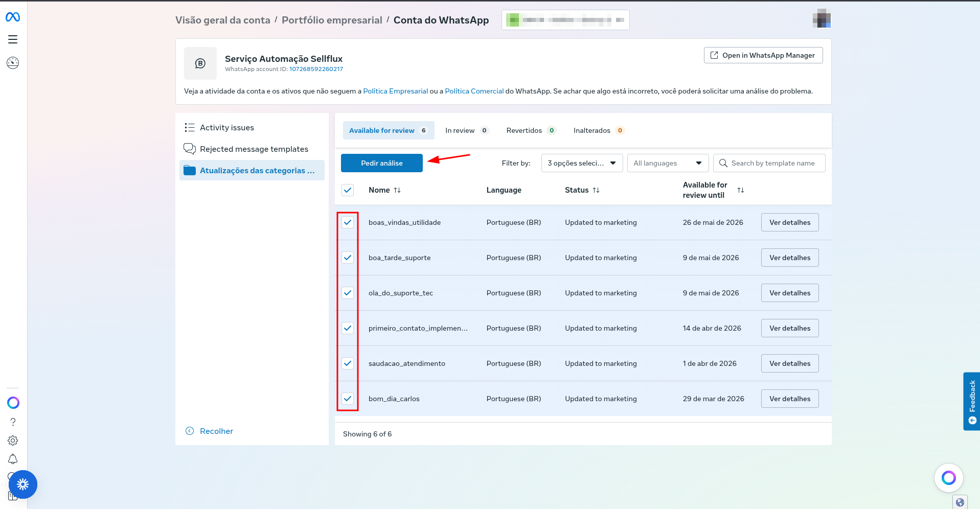Screen dimensions: 980x509
Task: Click the Meta AI ring icon bottom right
Action: click(948, 478)
